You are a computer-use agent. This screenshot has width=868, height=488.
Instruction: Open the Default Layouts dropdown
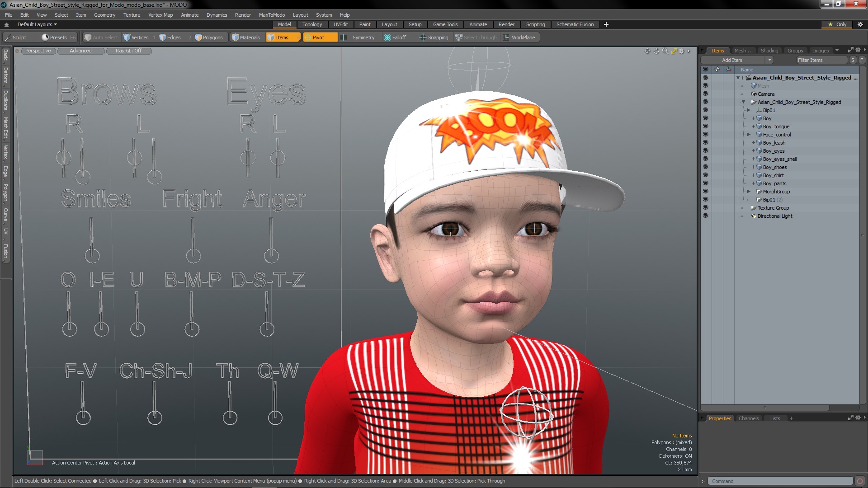click(37, 24)
